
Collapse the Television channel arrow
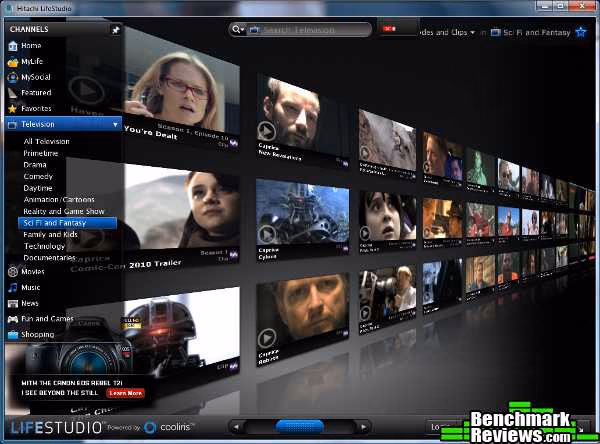115,125
